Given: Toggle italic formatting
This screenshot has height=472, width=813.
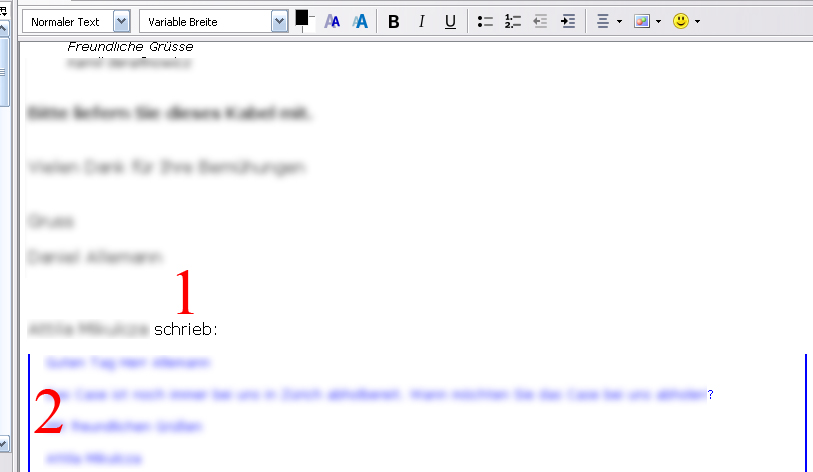Looking at the screenshot, I should (422, 21).
